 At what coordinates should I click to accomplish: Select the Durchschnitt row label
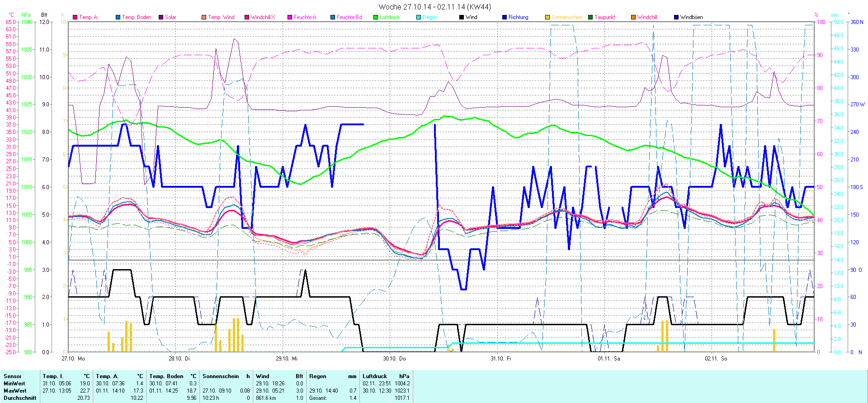click(x=20, y=398)
